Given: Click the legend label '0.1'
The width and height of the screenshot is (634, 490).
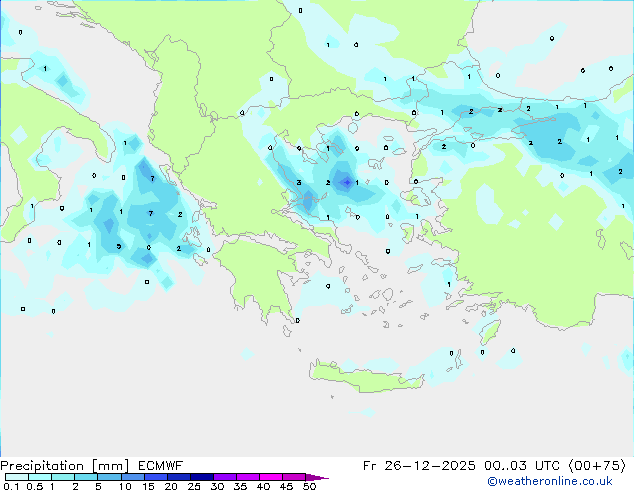Looking at the screenshot, I should coord(9,486).
